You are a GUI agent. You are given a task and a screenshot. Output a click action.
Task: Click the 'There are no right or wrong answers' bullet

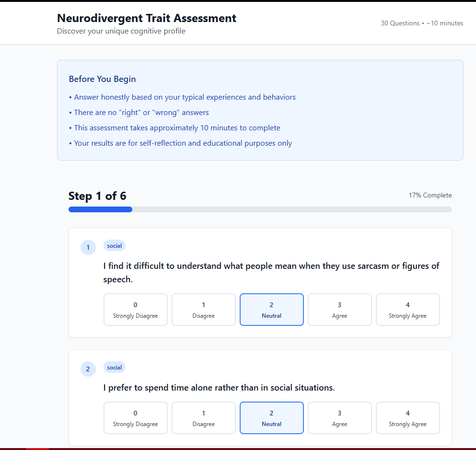139,113
